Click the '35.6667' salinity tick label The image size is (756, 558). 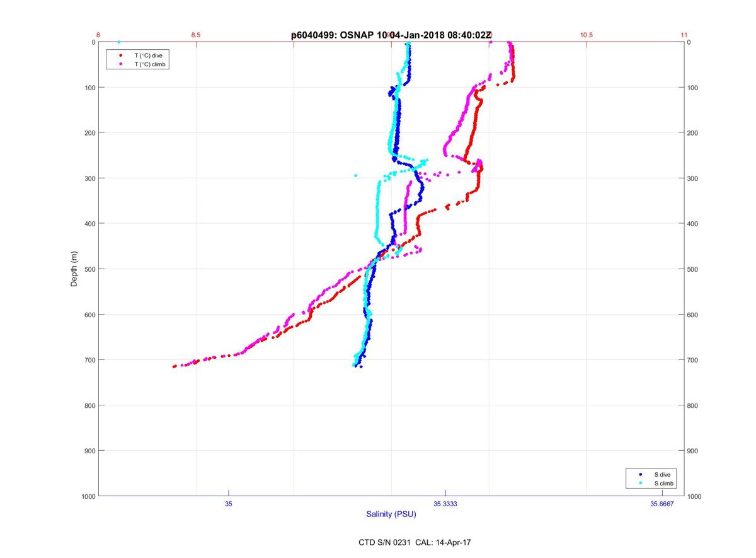(x=662, y=504)
